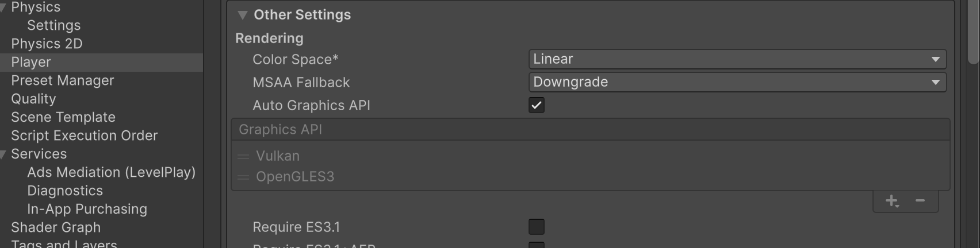Open the Color Space dropdown
The width and height of the screenshot is (980, 248).
(x=737, y=59)
